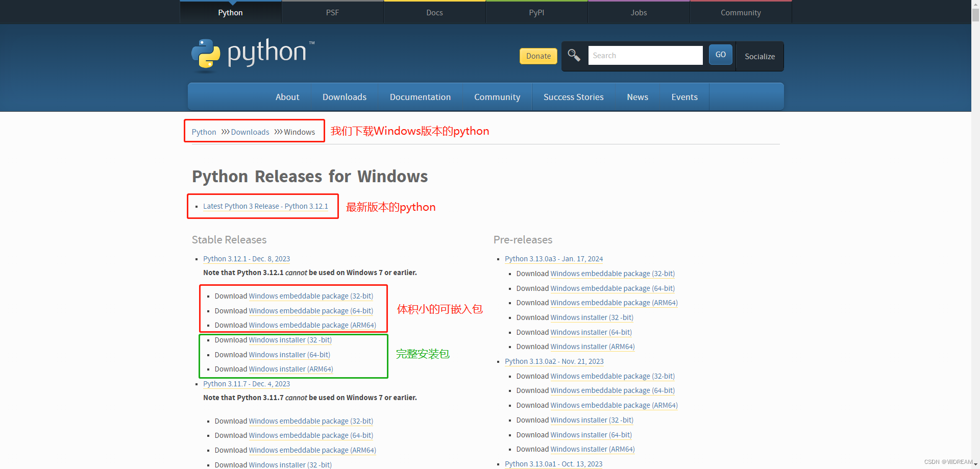Download 3.13.0a3 embeddable package 32-bit

612,274
